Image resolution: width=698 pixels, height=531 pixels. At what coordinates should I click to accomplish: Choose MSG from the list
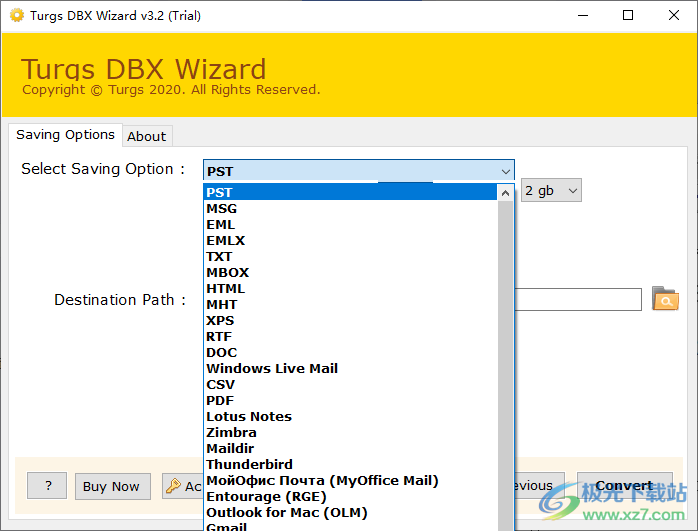(350, 208)
